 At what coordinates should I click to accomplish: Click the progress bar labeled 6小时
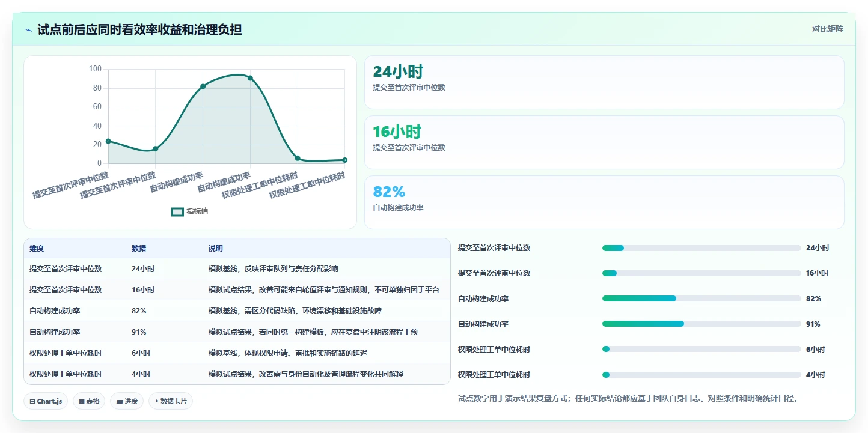pos(701,349)
